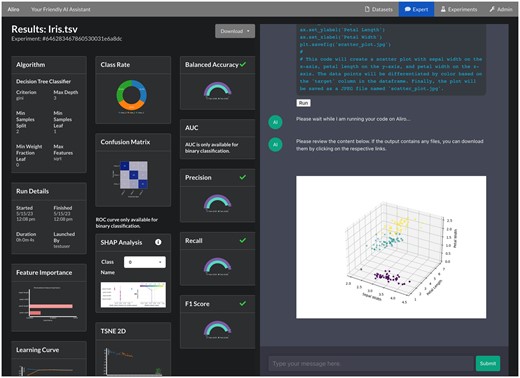Viewport: 520px width, 378px height.
Task: Click the Precision gauge
Action: pos(217,203)
